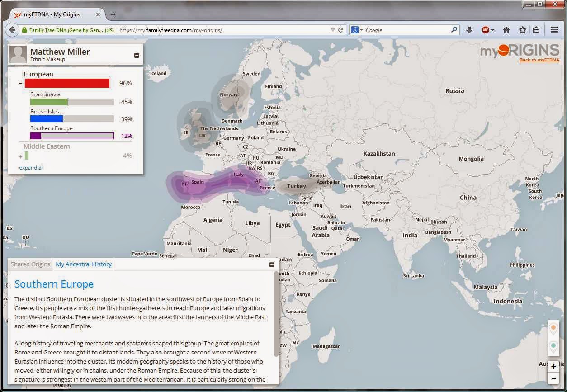
Task: Click the Google icon in the search bar
Action: point(354,30)
